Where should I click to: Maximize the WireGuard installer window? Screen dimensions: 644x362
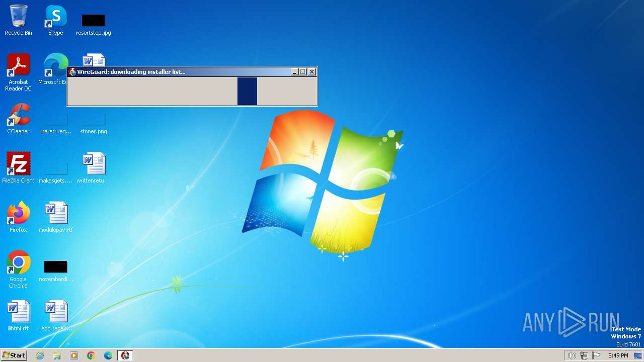(302, 72)
